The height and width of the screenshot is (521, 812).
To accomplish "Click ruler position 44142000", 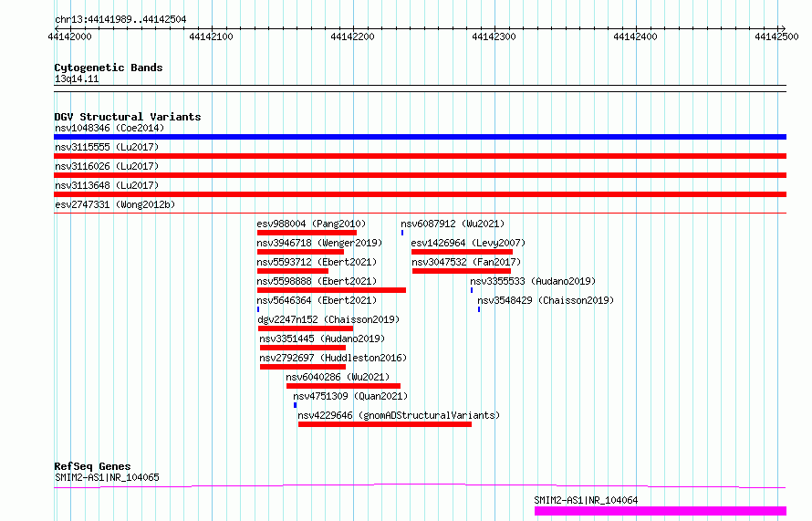I will click(69, 36).
